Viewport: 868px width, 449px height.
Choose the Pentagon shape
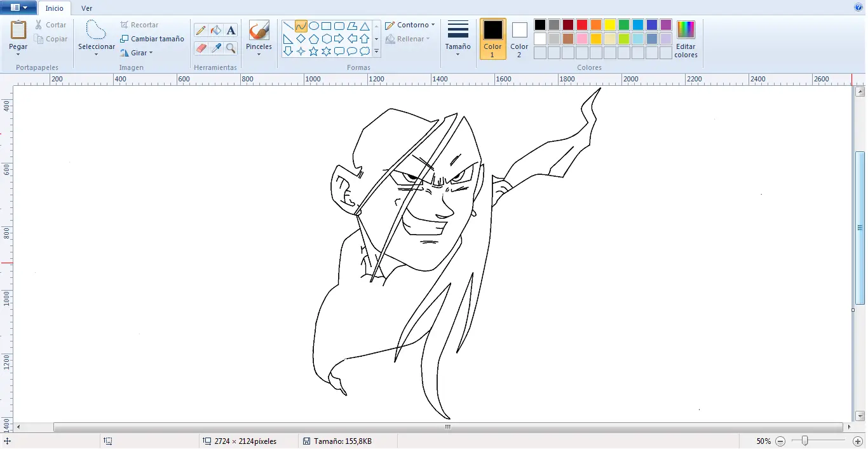(313, 39)
